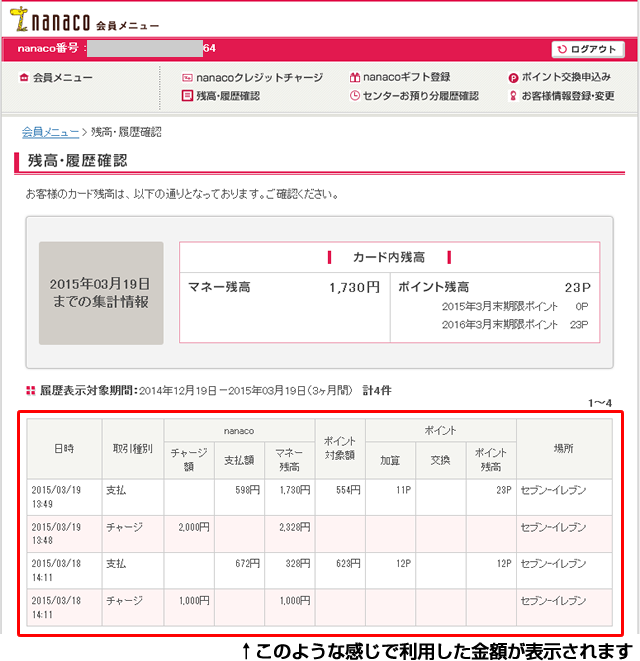The image size is (640, 661).
Task: Select the 11P added points cell
Action: click(x=390, y=497)
